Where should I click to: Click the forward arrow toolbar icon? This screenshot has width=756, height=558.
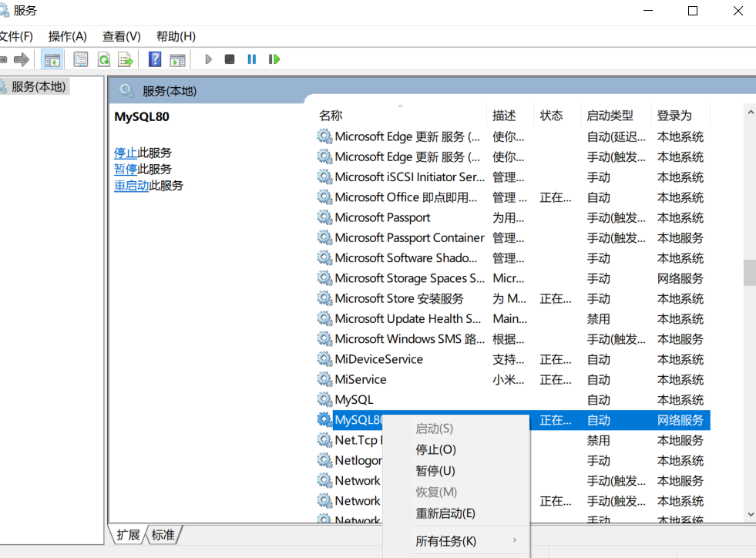tap(22, 60)
